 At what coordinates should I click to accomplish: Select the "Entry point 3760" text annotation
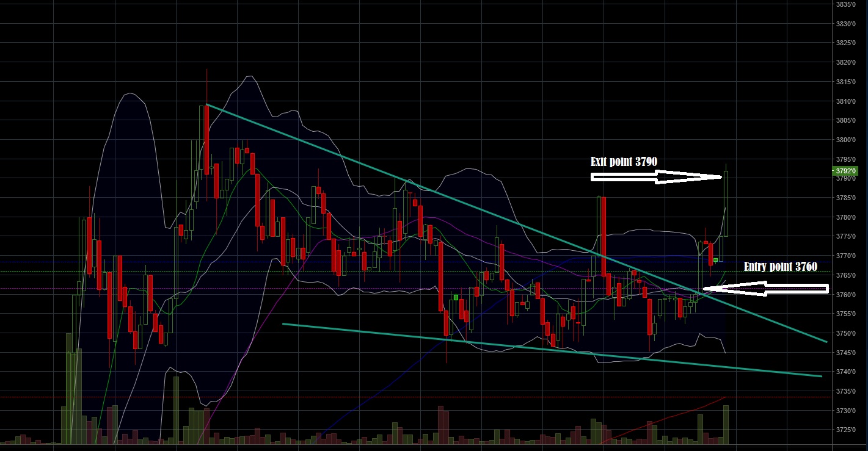point(780,267)
